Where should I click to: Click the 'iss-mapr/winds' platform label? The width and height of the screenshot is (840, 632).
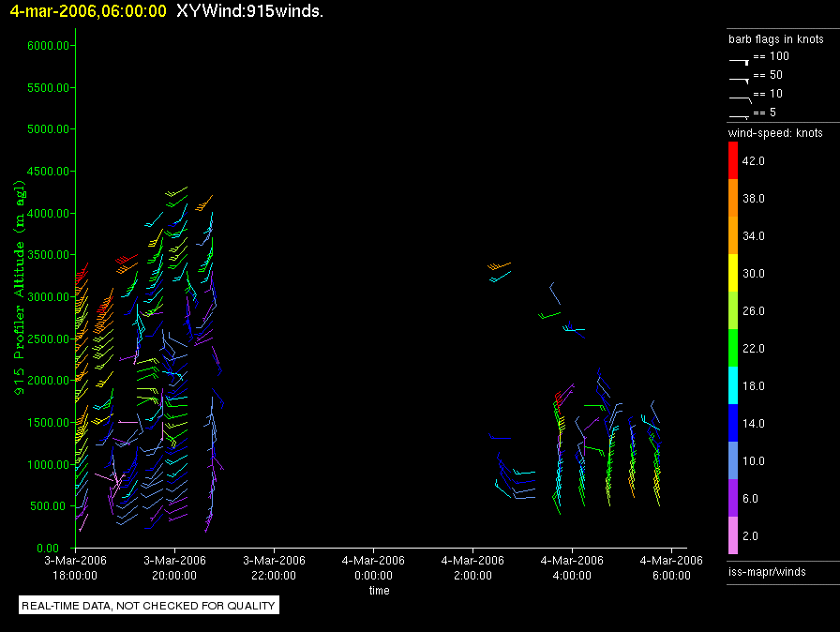767,571
